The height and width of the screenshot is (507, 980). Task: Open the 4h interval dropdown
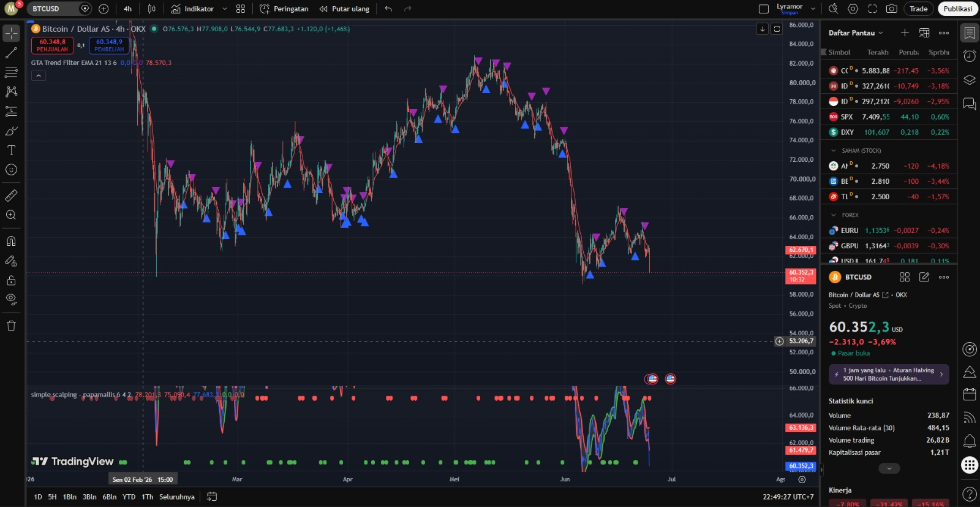click(127, 9)
